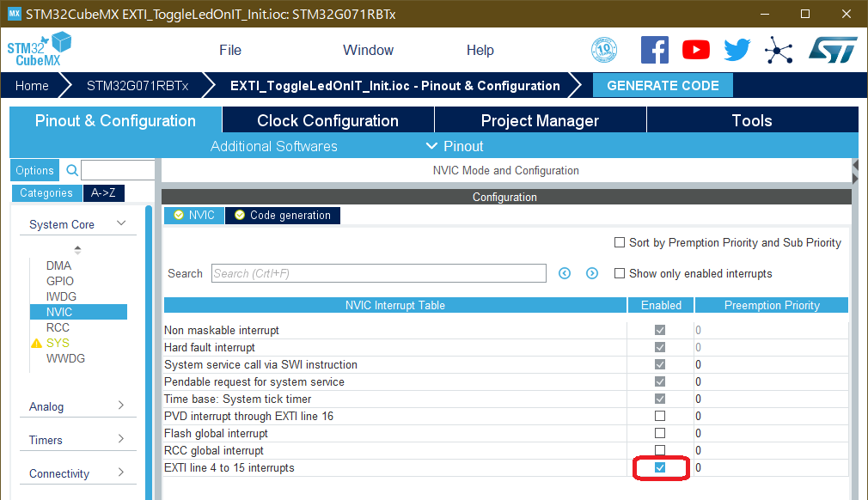868x500 pixels.
Task: Click Pendable request for system service checkbox
Action: (660, 381)
